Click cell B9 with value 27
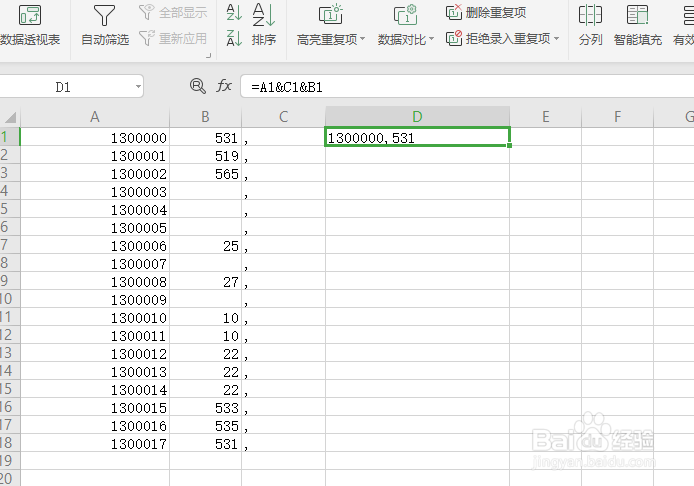 click(205, 281)
